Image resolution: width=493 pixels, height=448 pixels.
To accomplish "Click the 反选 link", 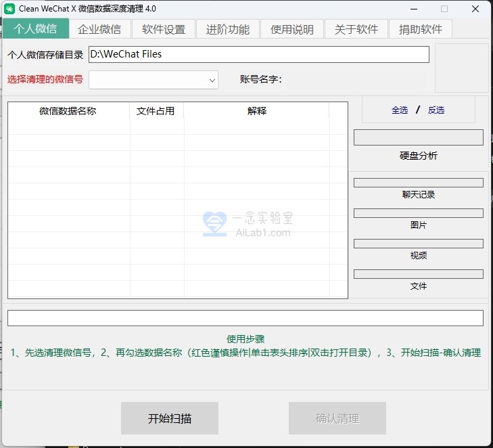I will [436, 110].
